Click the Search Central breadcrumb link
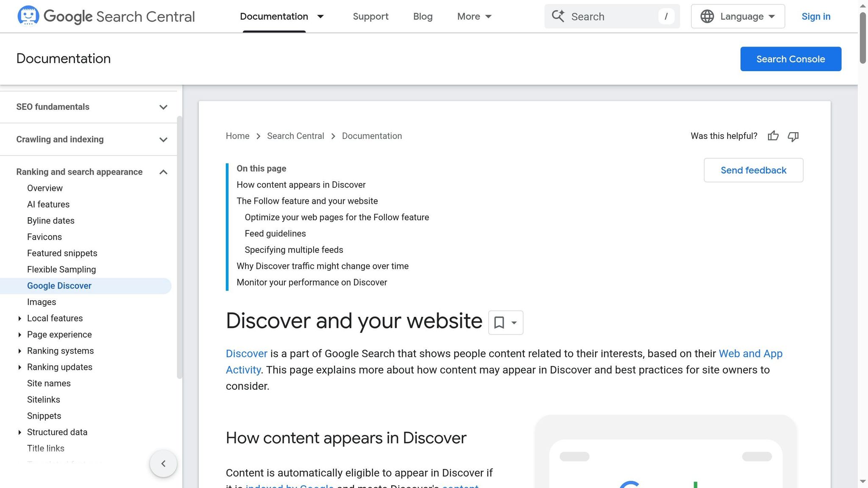This screenshot has width=868, height=488. click(x=295, y=136)
